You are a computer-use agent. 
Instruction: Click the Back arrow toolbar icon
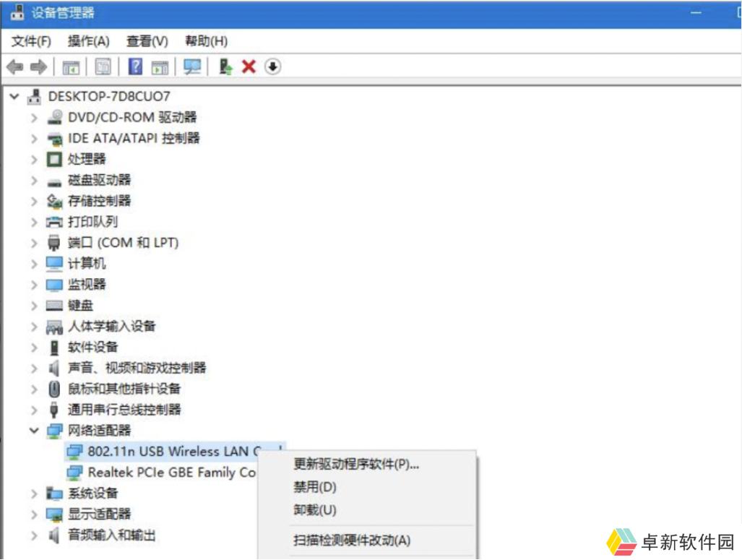(15, 66)
